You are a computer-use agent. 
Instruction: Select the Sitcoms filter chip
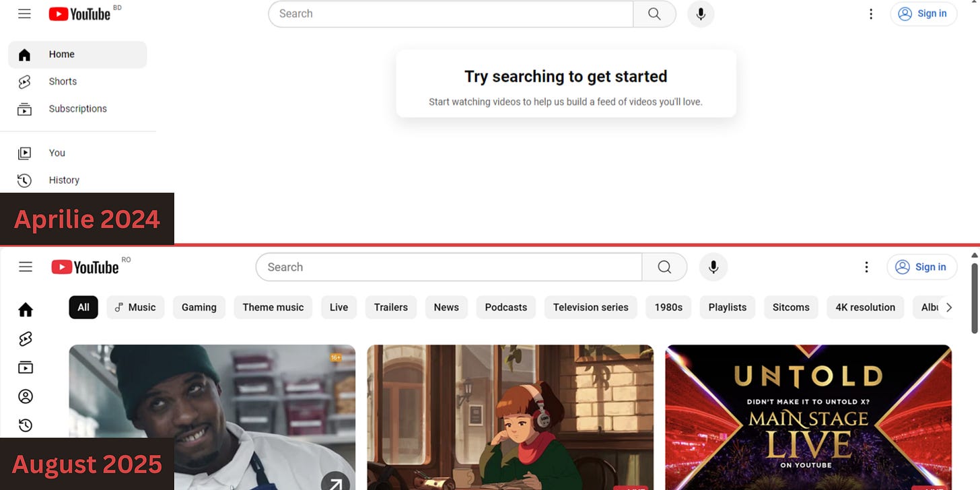coord(791,308)
